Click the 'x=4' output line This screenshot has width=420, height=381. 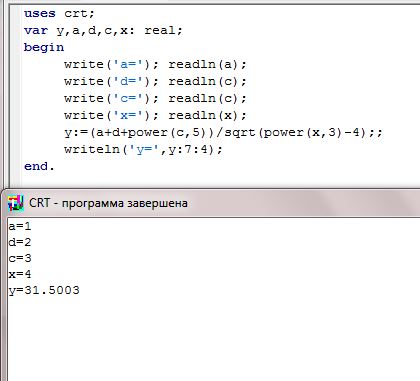pyautogui.click(x=20, y=274)
